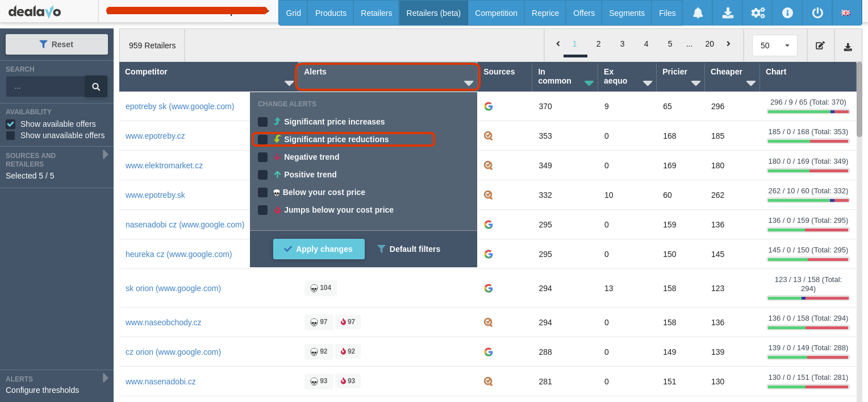Image resolution: width=868 pixels, height=402 pixels.
Task: Click chart bar for sk orion row
Action: coord(808,298)
